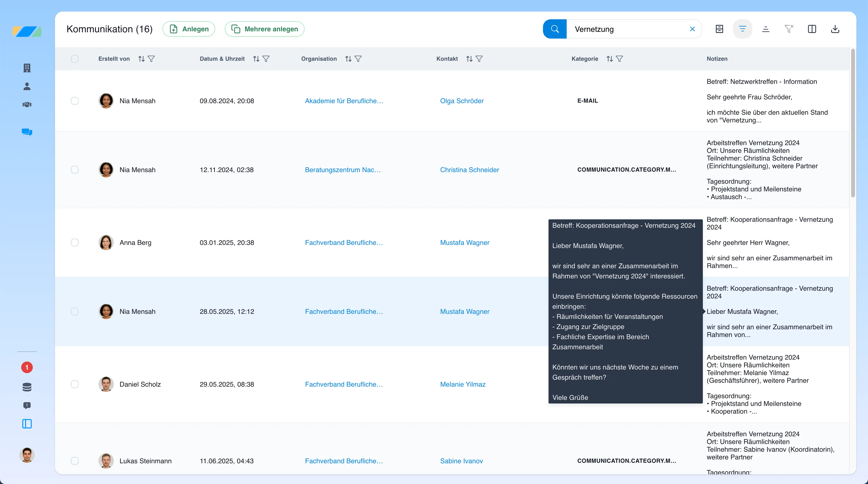868x484 pixels.
Task: Open notifications badge showing 1
Action: (27, 367)
